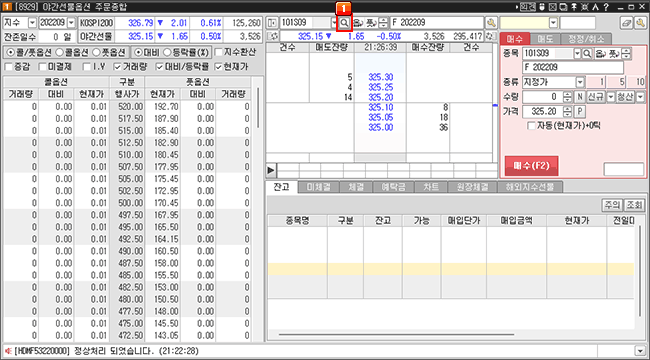The image size is (650, 360).
Task: Click the boxed X icon in the title bar
Action: (553, 7)
